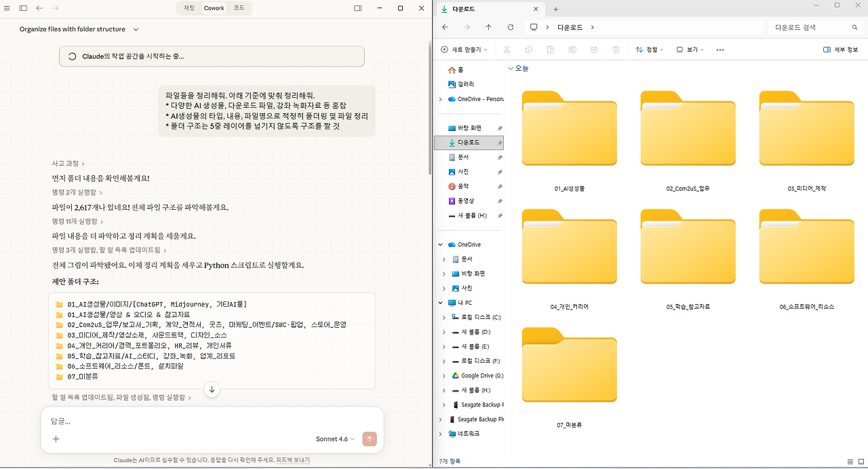Click the Copy icon in Explorer toolbar
Screen dimensions: 868x469
click(x=528, y=49)
